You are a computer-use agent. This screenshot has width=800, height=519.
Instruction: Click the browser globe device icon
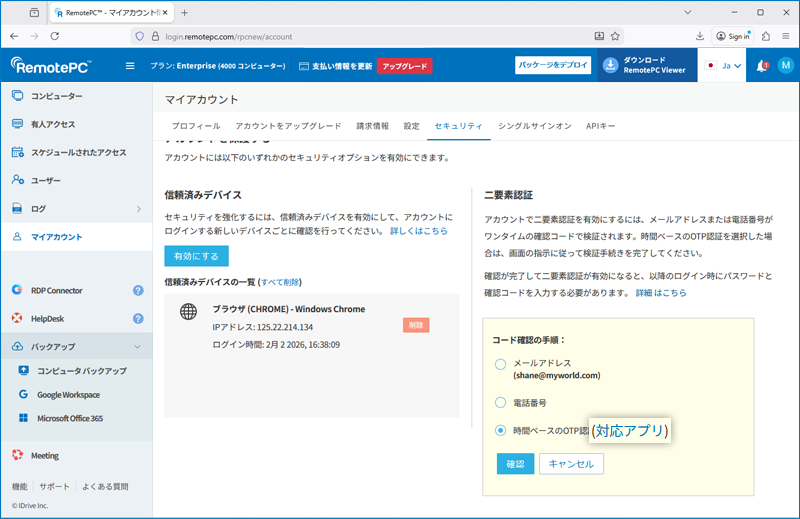tap(188, 311)
